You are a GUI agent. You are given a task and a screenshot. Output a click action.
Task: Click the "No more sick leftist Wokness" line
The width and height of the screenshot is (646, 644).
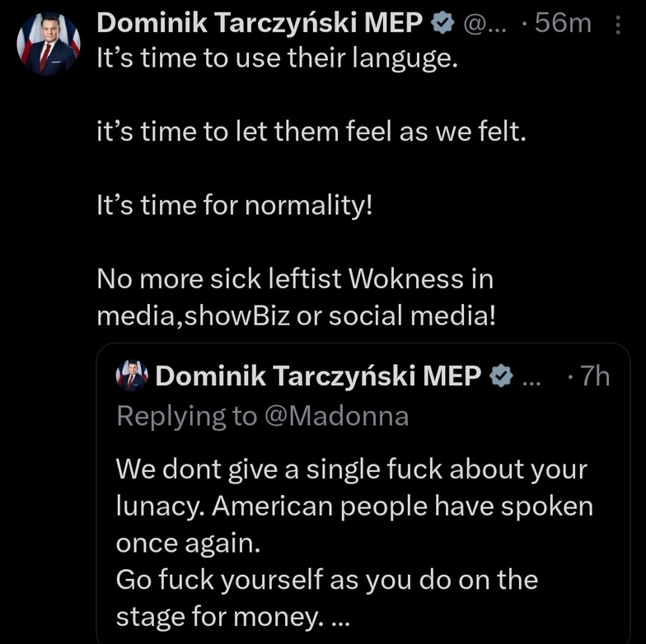point(294,278)
